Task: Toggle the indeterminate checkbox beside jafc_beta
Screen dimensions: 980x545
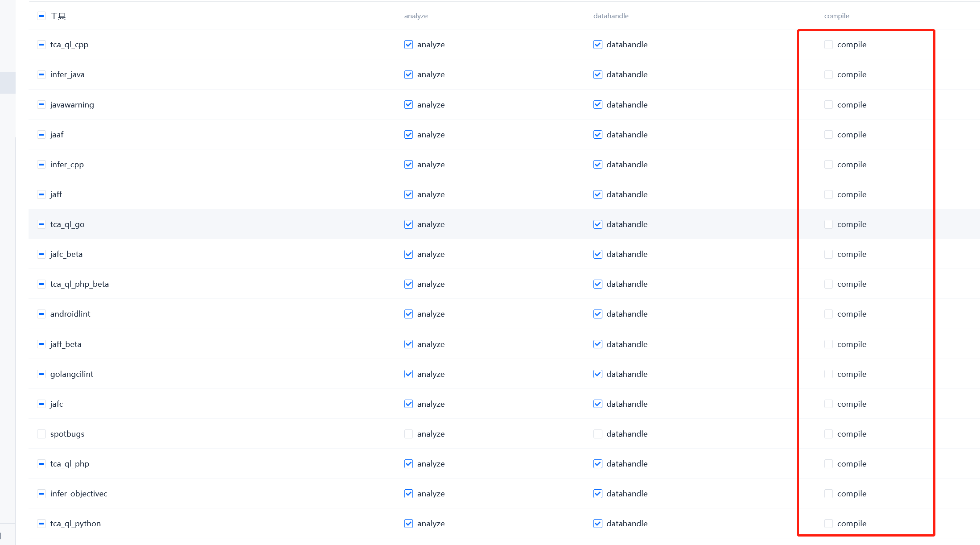Action: 41,254
